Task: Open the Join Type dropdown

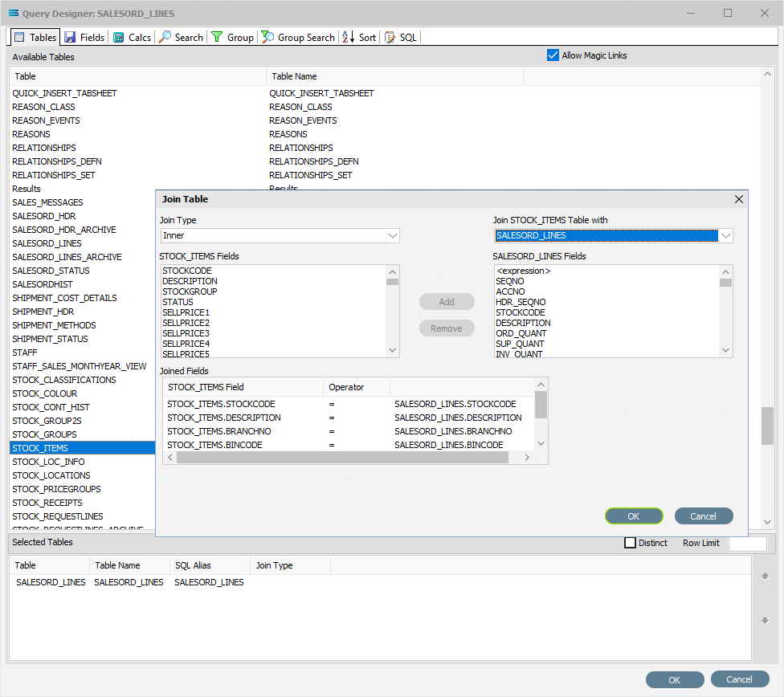Action: (393, 235)
